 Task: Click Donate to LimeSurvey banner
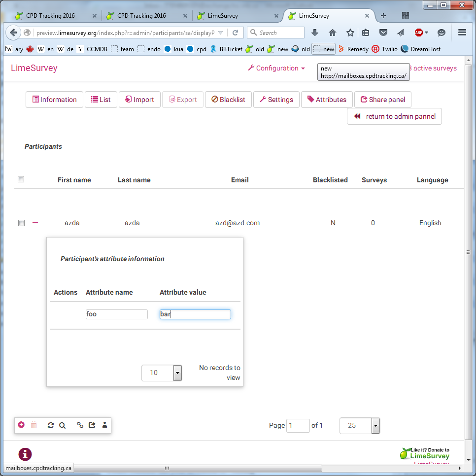424,453
